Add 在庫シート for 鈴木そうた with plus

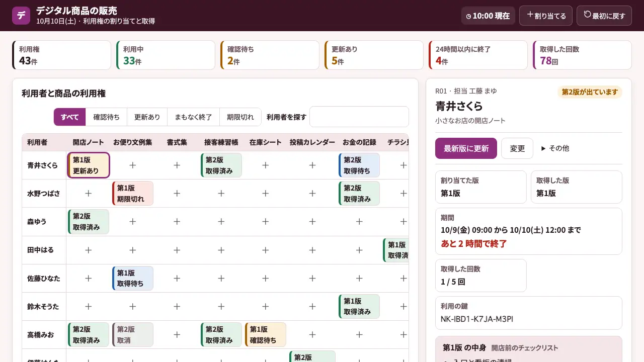coord(266,306)
